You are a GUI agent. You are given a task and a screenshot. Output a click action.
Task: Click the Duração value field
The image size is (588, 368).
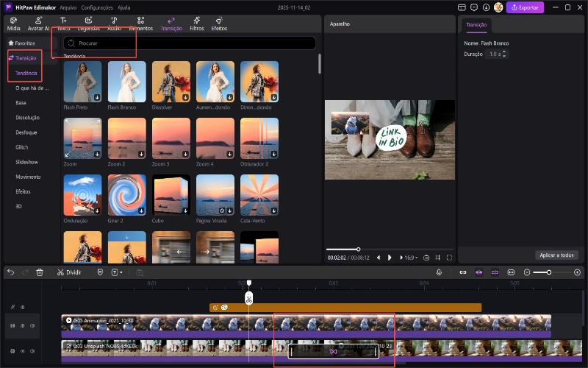click(495, 54)
